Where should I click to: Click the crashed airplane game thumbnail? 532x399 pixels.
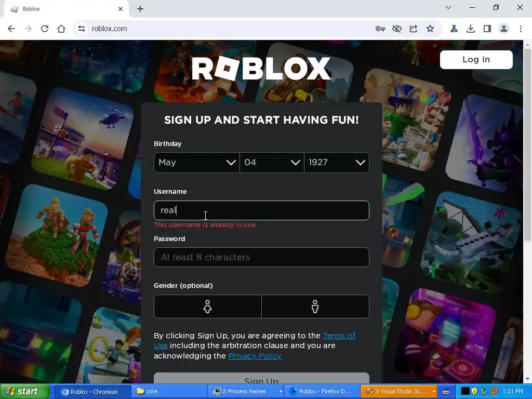[471, 243]
